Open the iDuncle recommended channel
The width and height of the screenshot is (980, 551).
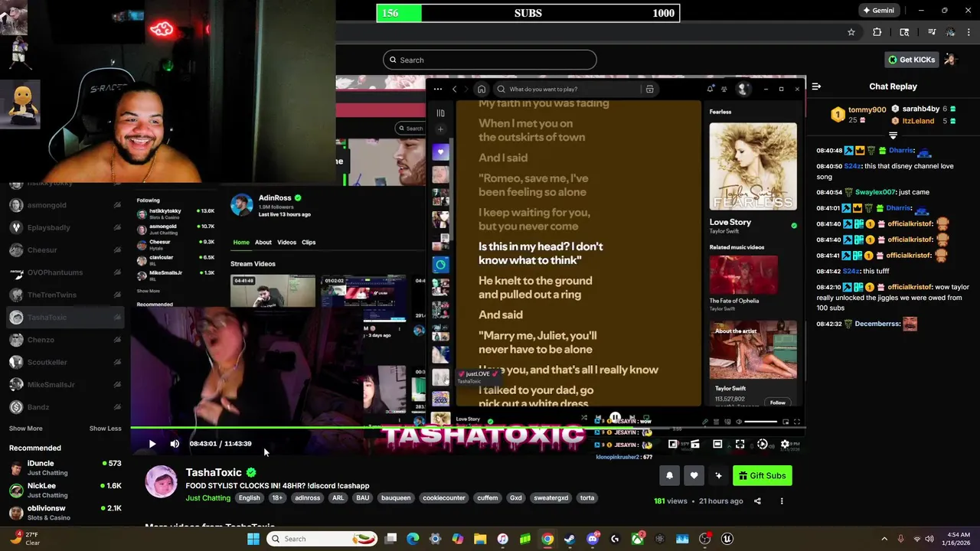[65, 468]
